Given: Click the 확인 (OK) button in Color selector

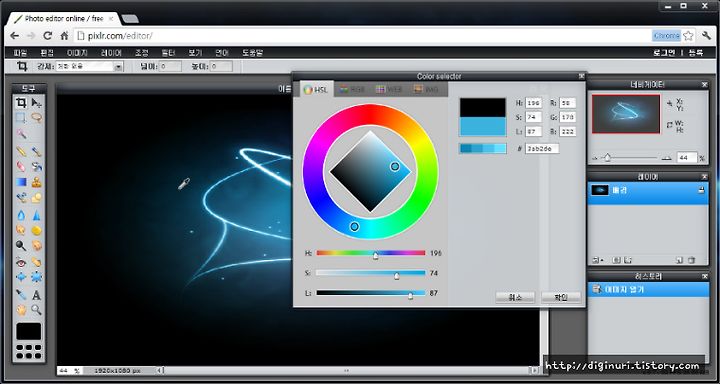Looking at the screenshot, I should 561,297.
